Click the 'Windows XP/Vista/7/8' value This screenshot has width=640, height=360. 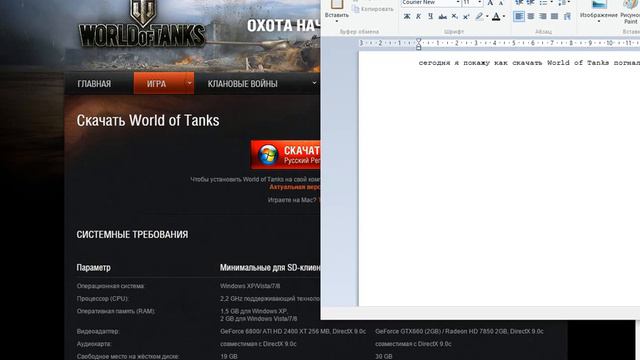point(250,286)
